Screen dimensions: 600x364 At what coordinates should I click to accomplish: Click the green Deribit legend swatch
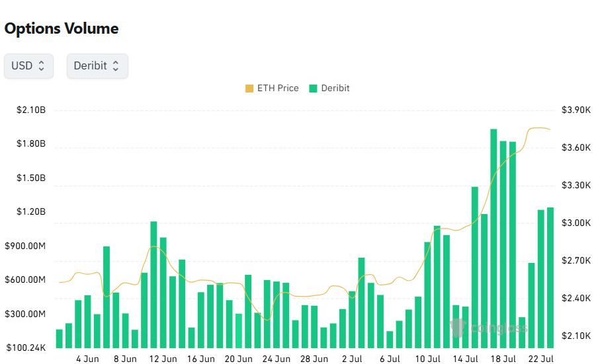313,89
